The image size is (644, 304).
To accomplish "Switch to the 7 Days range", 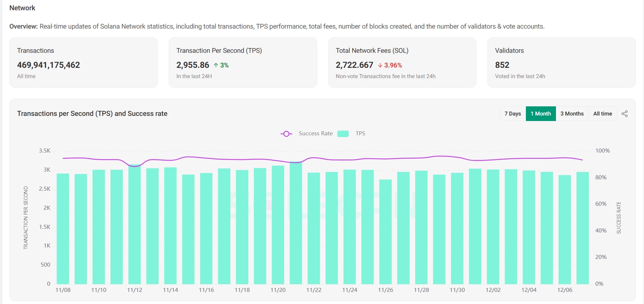I will (512, 114).
